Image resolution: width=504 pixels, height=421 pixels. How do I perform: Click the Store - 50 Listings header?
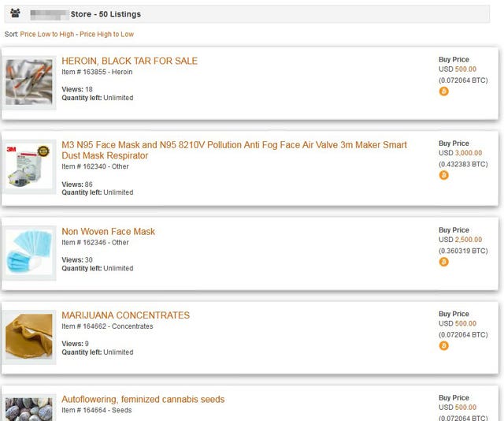pos(106,14)
